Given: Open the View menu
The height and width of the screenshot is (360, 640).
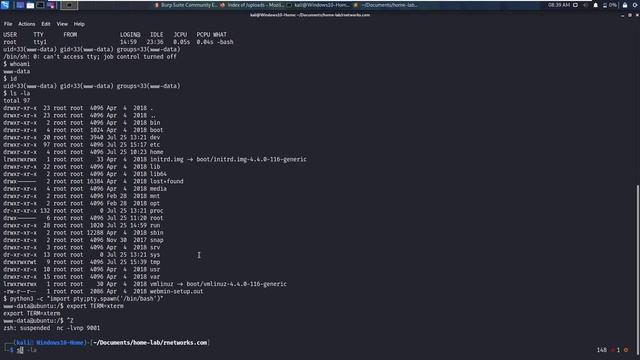Looking at the screenshot, I should coord(62,24).
